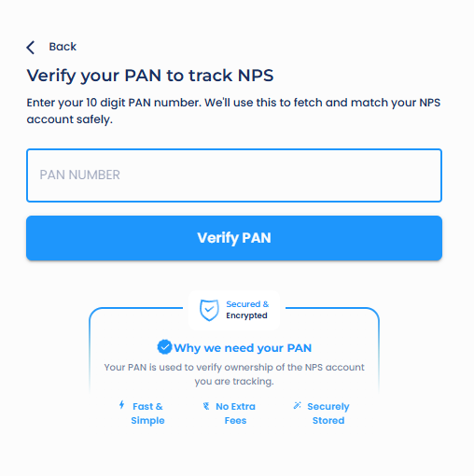The width and height of the screenshot is (474, 476).
Task: Click the shield checkmark security icon
Action: (x=209, y=310)
